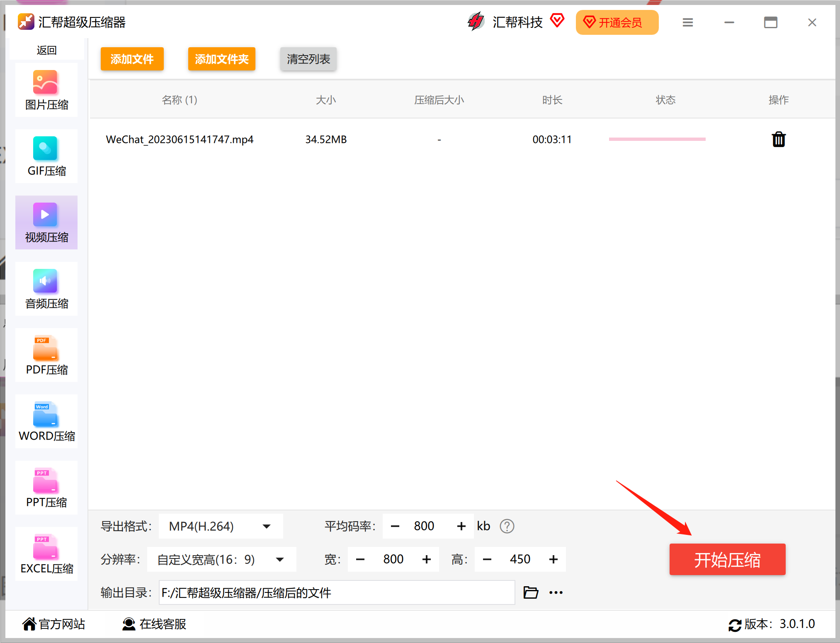
Task: Click the 压缩后大小 column header
Action: click(439, 100)
